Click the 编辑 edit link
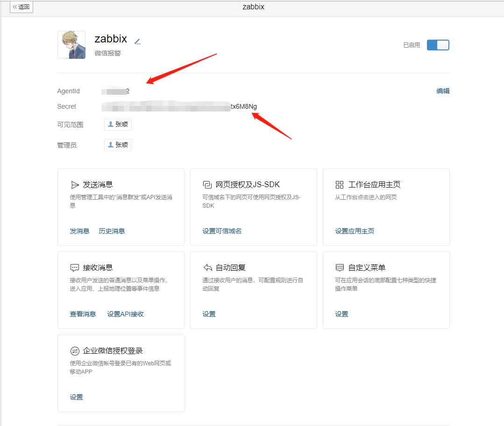The width and height of the screenshot is (504, 426). click(x=443, y=91)
